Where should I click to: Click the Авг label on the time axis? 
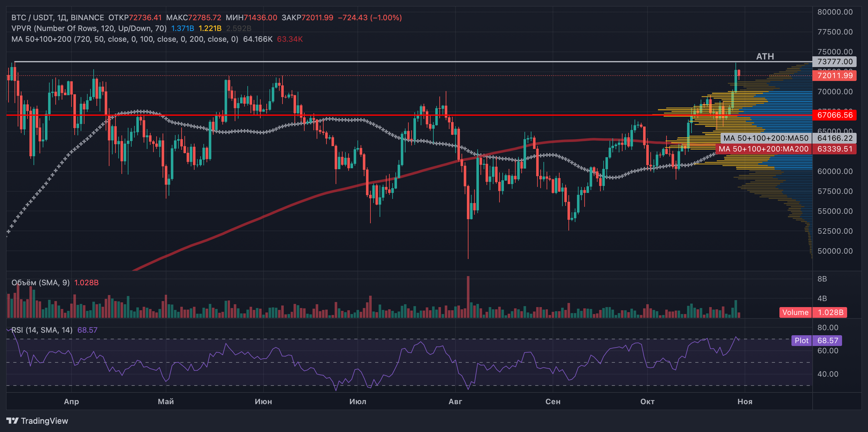coord(455,401)
